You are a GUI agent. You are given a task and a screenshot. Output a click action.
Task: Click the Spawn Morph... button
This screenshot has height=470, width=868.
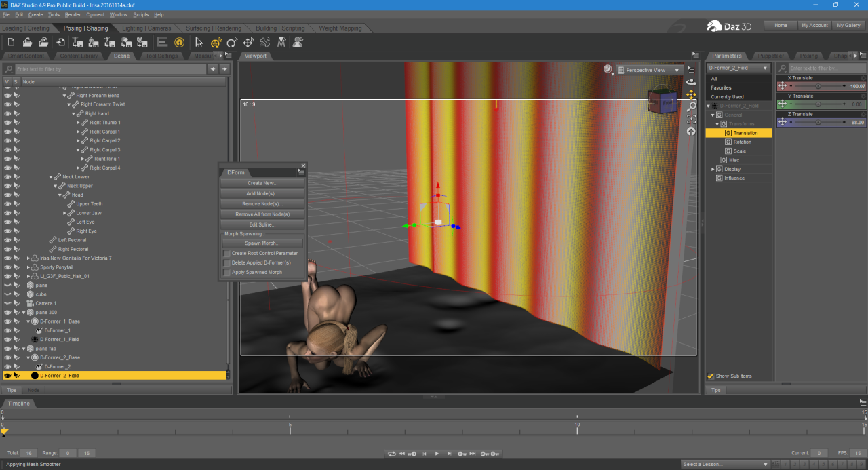click(x=262, y=243)
